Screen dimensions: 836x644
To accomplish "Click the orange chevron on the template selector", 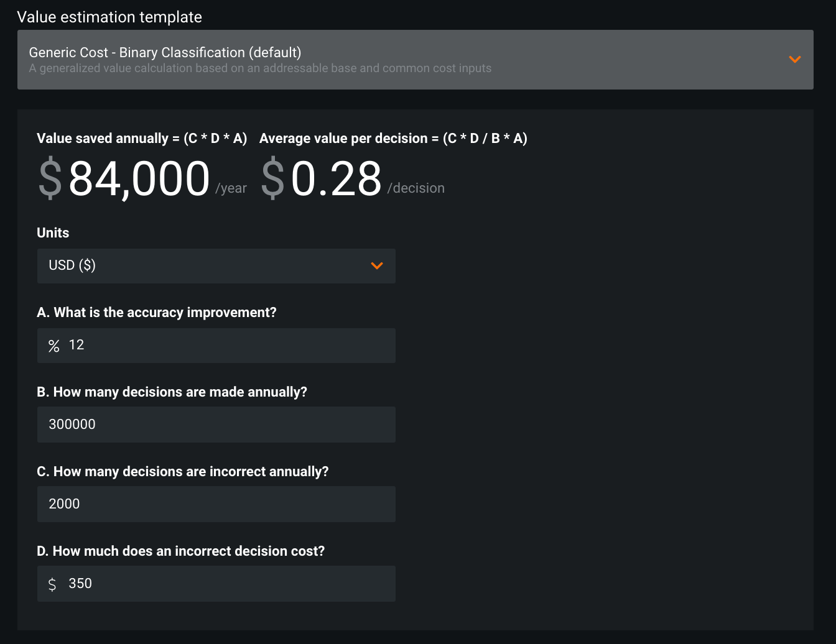I will pos(794,60).
